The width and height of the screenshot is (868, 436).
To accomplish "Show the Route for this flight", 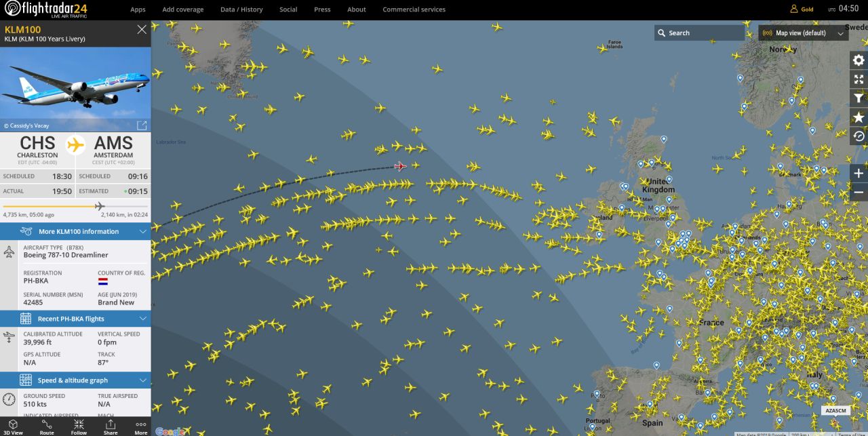I will 47,427.
